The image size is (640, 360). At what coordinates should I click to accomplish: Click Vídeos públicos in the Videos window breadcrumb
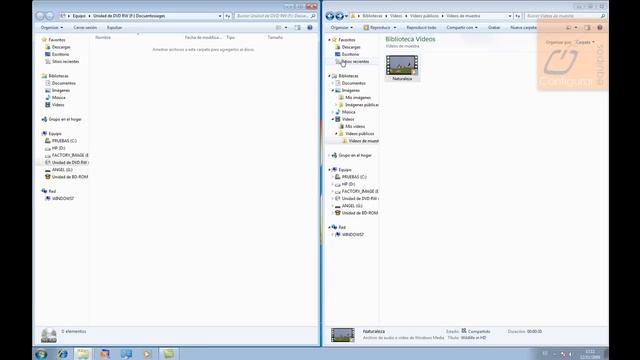(424, 16)
